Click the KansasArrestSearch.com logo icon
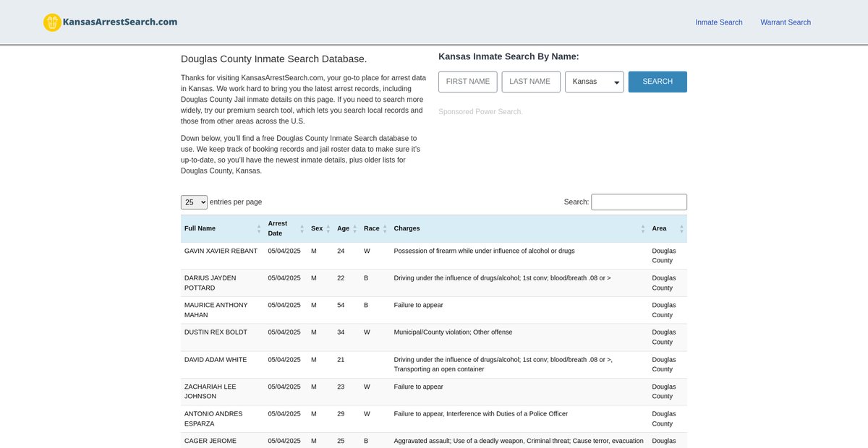 pyautogui.click(x=52, y=22)
